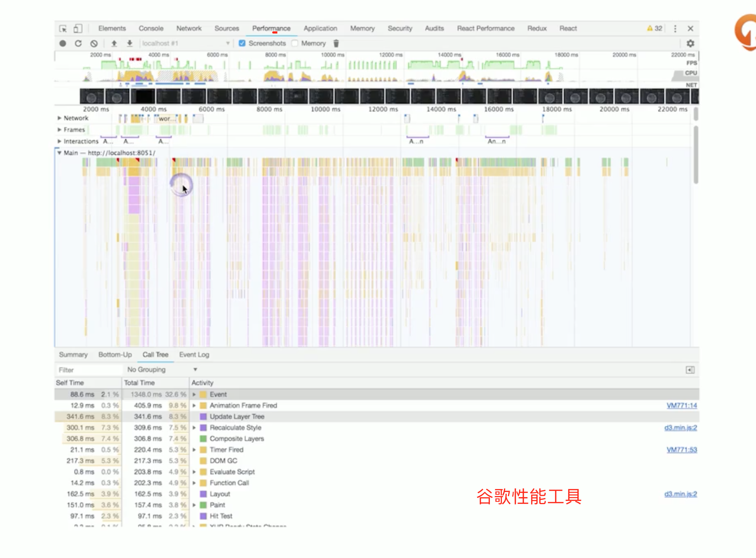Click the record button in Performance toolbar

63,43
